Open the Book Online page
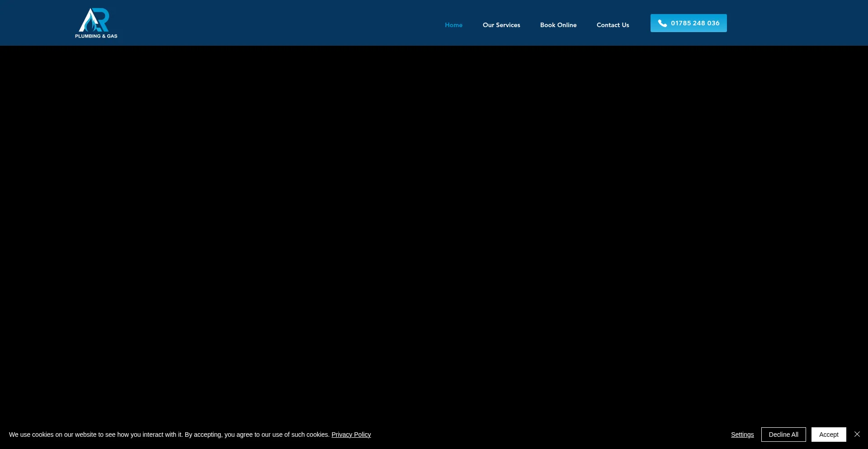Screen dimensions: 868x449 point(558,25)
